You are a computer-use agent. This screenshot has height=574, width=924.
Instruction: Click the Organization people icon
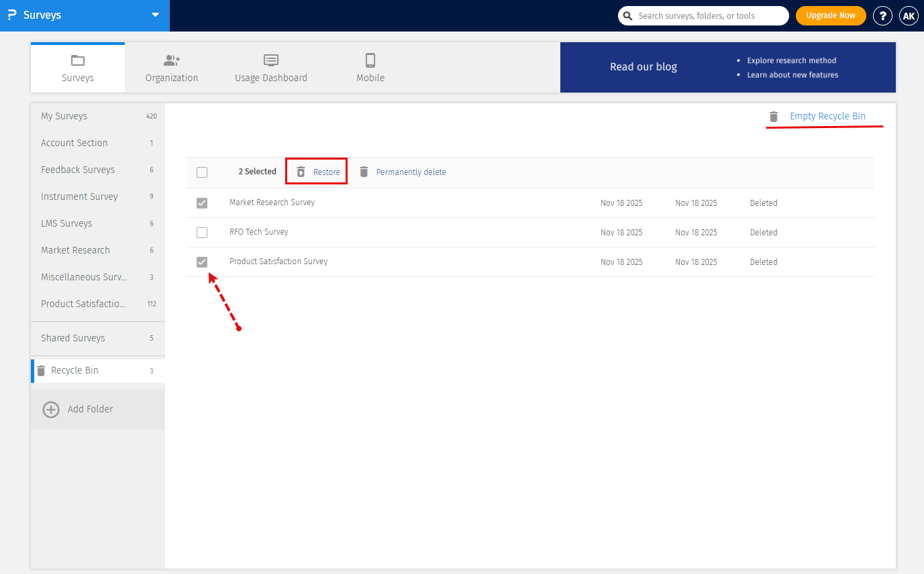coord(172,60)
